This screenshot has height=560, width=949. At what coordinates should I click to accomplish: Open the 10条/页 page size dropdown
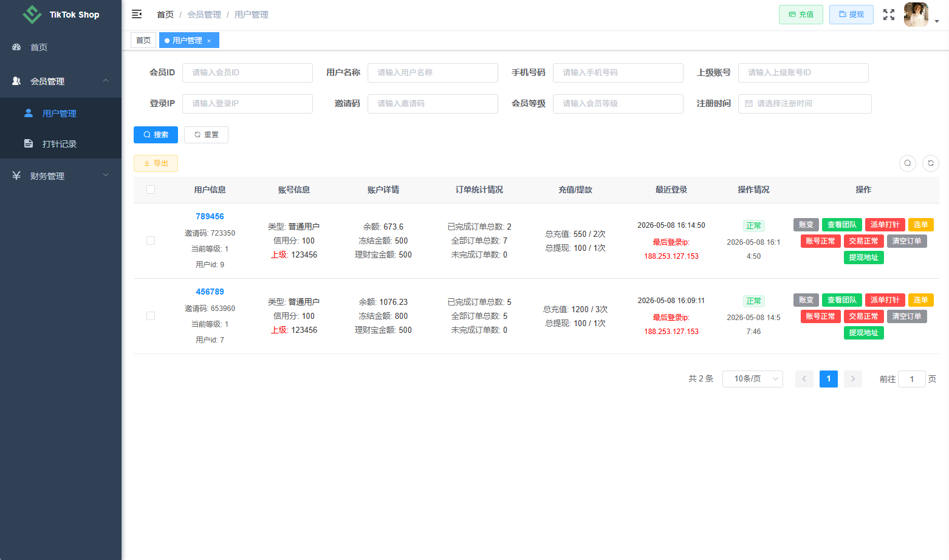pos(753,379)
